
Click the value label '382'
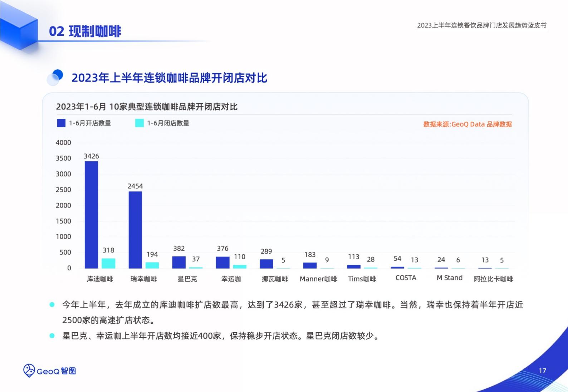pos(179,248)
